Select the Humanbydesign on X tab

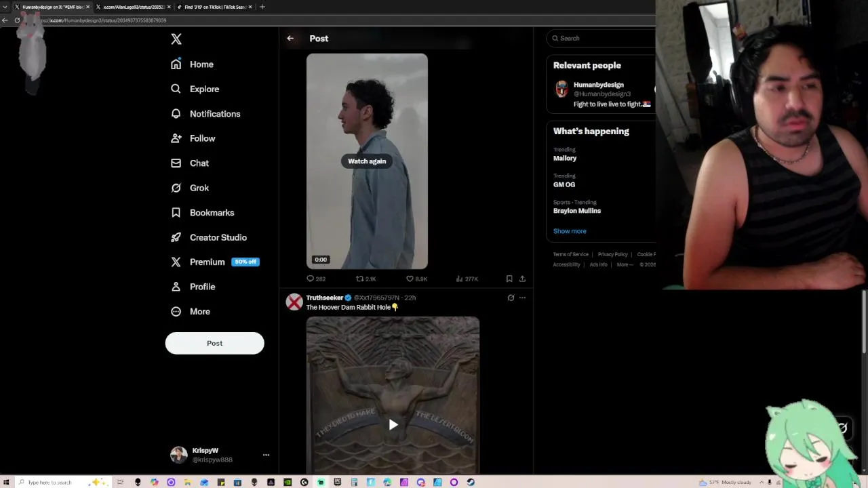coord(52,7)
